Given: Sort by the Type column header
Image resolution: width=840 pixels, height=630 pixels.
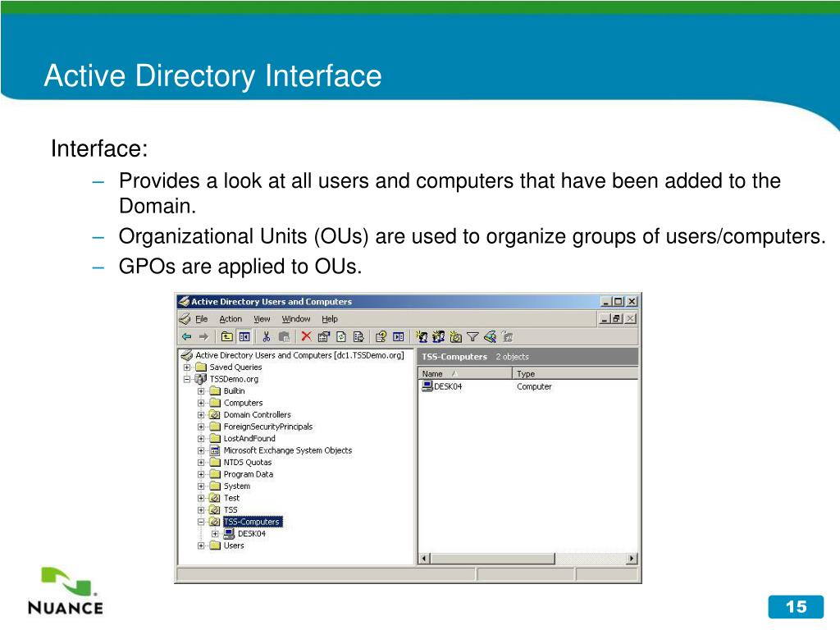Looking at the screenshot, I should (x=575, y=373).
